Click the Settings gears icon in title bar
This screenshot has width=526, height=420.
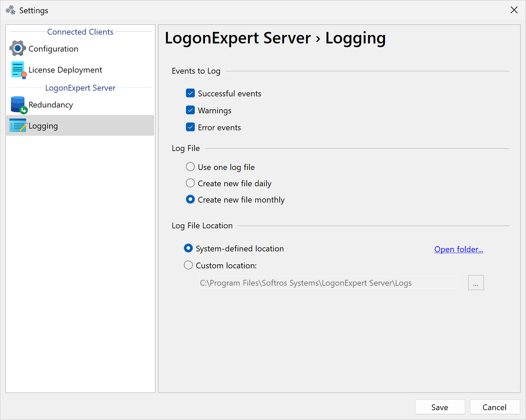click(11, 10)
